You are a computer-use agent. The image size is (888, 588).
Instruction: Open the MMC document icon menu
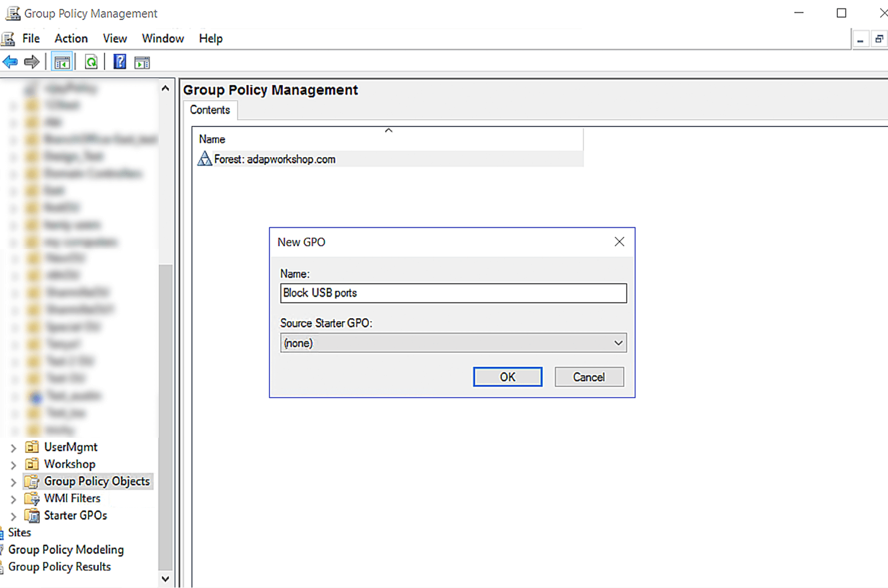tap(8, 39)
